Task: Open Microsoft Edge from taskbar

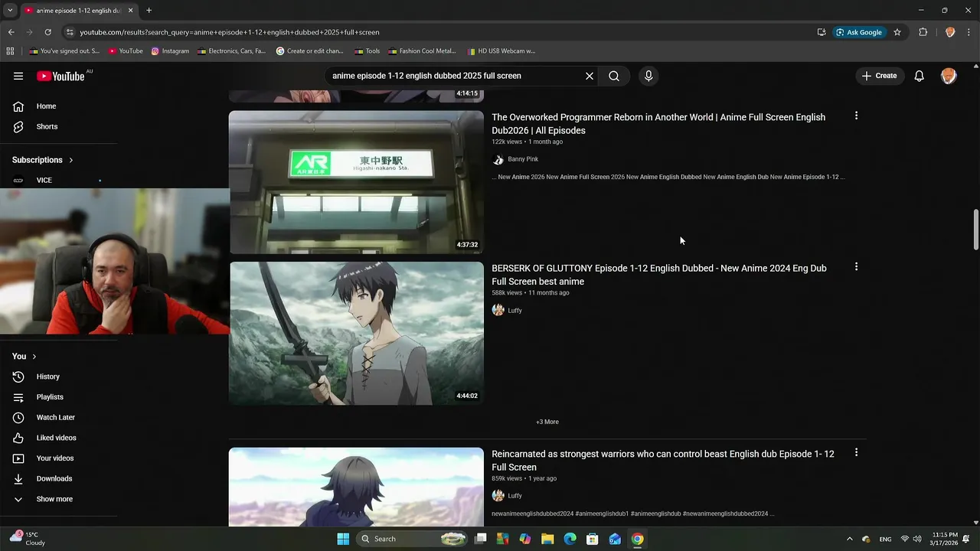Action: click(570, 539)
